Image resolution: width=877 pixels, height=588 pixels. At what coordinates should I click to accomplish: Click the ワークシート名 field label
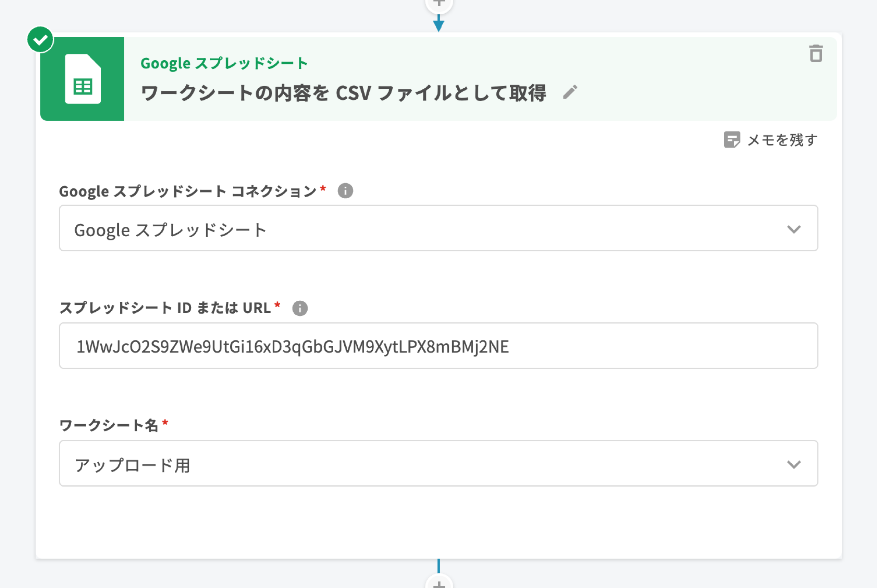point(109,425)
